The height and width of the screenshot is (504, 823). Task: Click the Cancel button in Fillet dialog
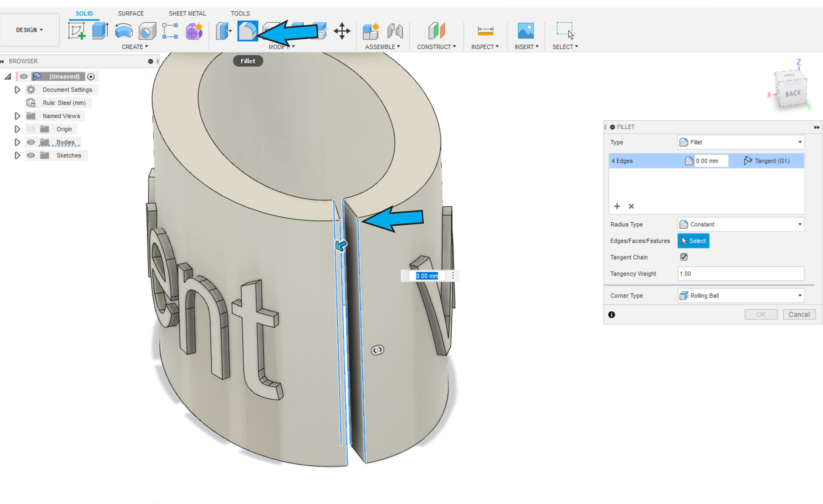tap(799, 314)
